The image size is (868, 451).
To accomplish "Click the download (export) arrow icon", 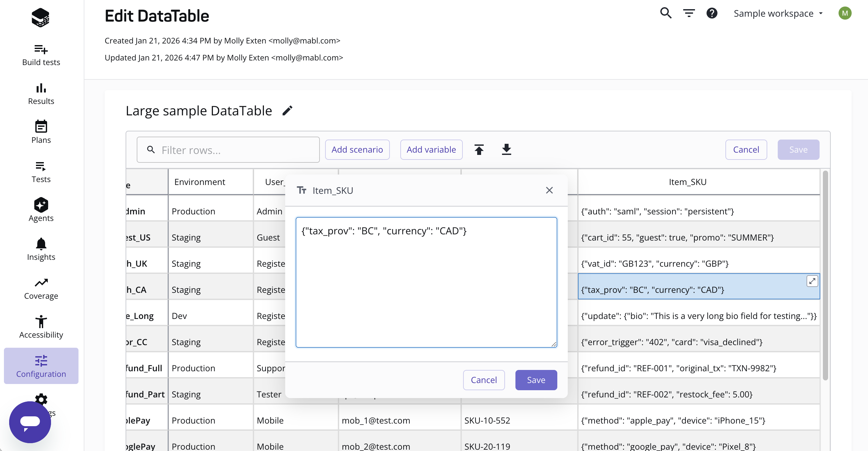I will tap(507, 150).
